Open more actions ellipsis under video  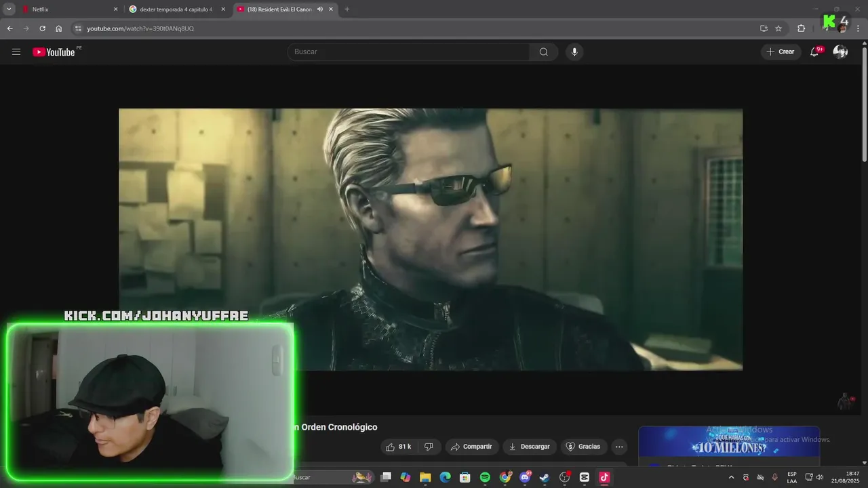pos(619,447)
